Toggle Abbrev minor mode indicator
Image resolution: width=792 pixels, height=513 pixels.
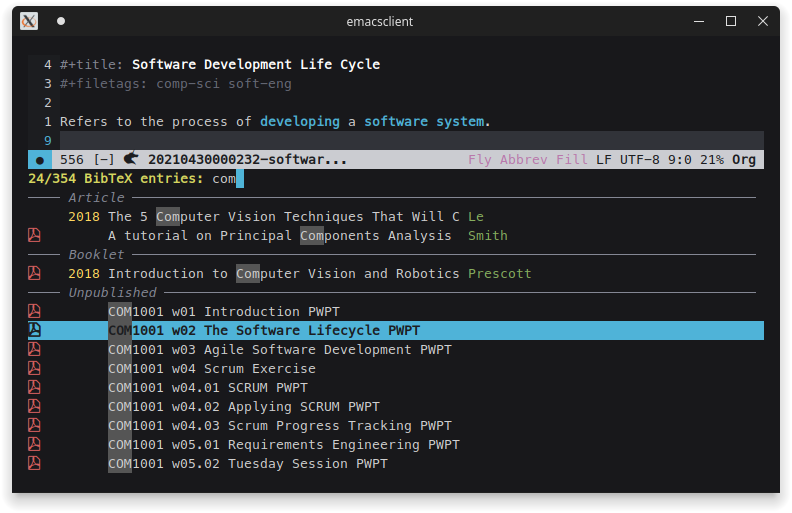click(x=524, y=159)
